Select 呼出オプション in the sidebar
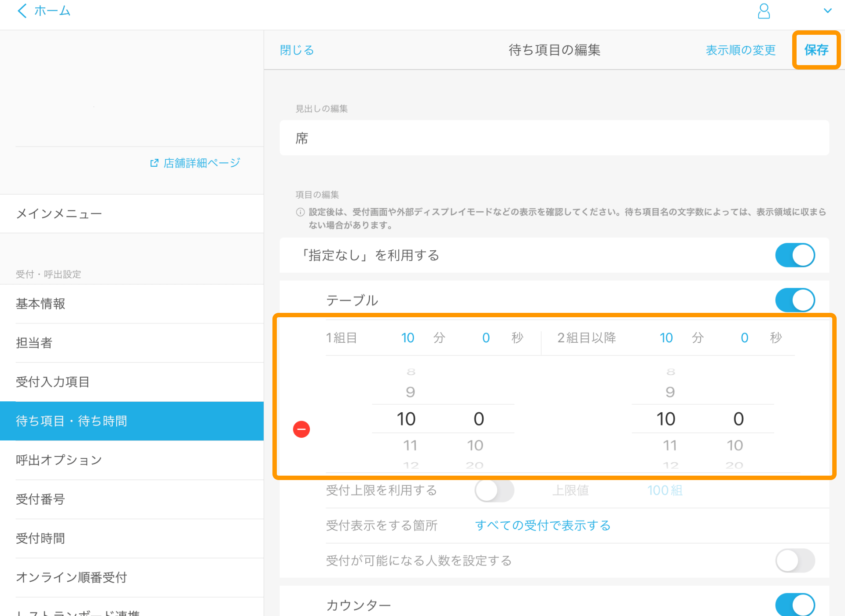The width and height of the screenshot is (845, 616). 132,460
